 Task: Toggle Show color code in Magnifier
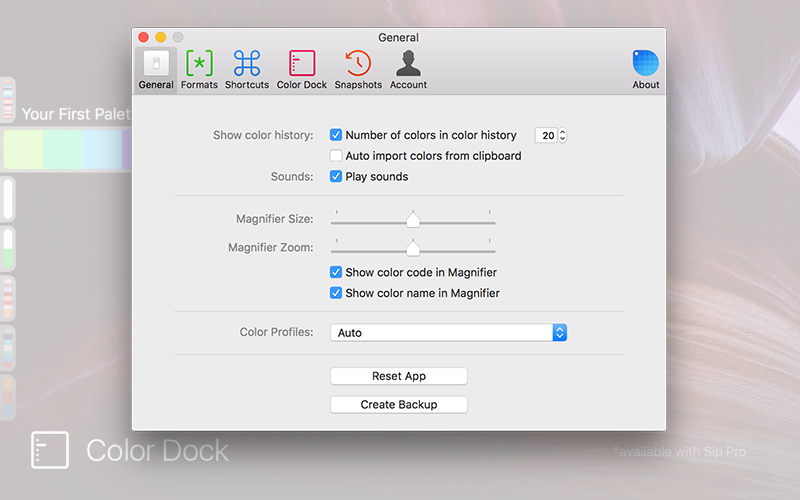pyautogui.click(x=336, y=272)
